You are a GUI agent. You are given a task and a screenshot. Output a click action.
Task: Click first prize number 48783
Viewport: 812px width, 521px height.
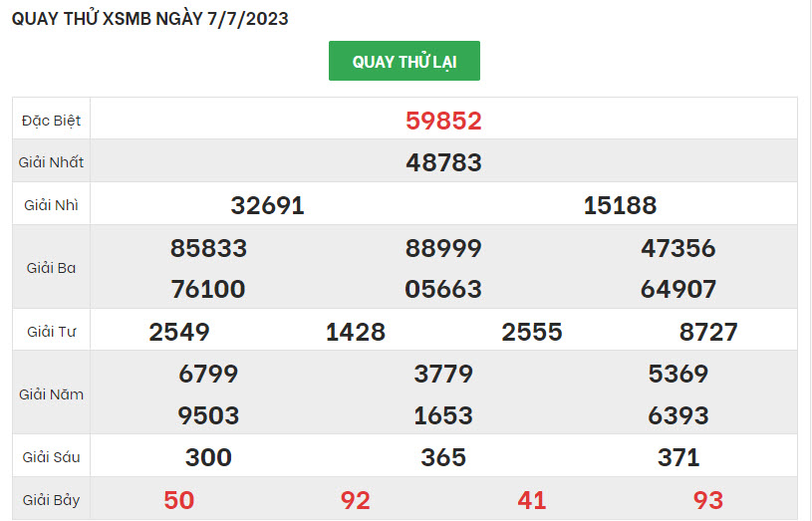[x=443, y=162]
